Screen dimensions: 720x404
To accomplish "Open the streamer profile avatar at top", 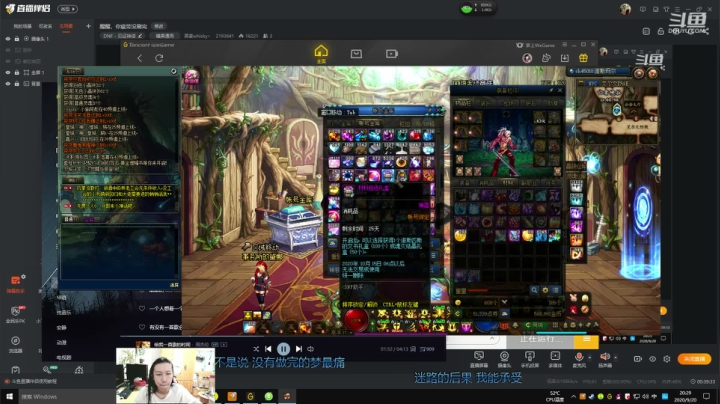I will coord(625,9).
